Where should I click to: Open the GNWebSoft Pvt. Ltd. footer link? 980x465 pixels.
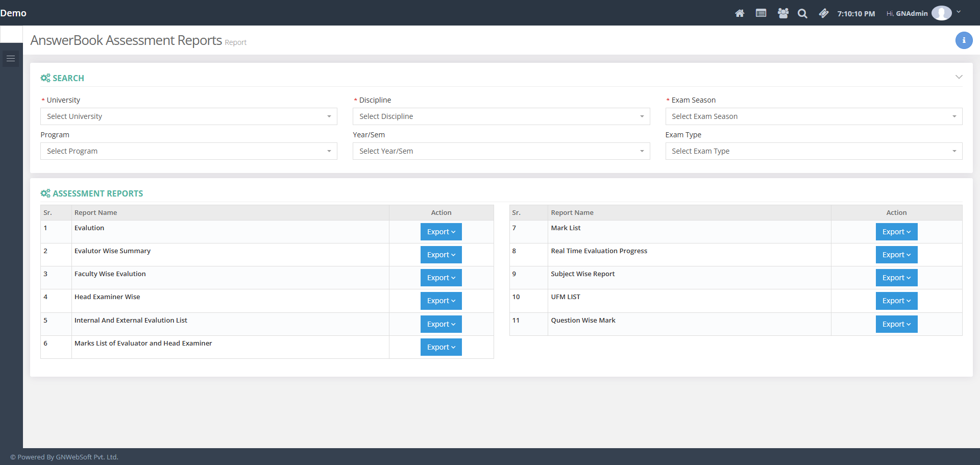tap(87, 457)
